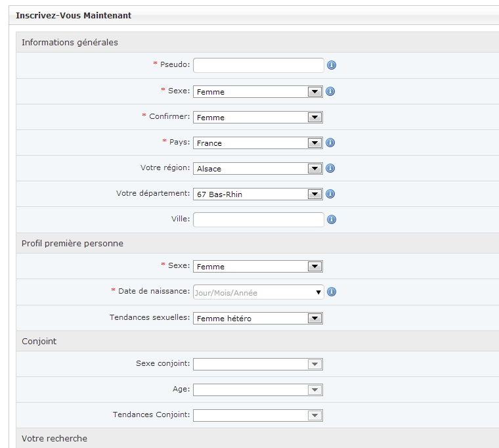Expand the Tendances sexuelles dropdown
This screenshot has height=448, width=499.
coord(257,318)
